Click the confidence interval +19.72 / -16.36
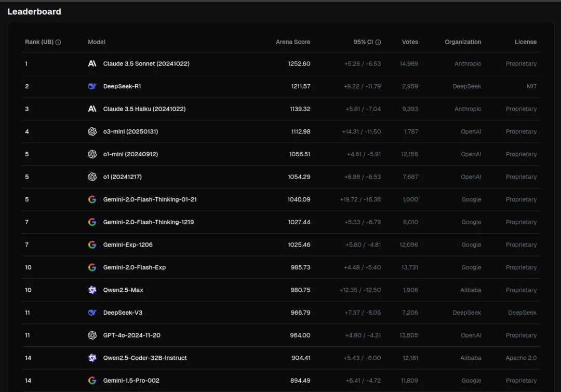561x392 pixels. click(x=360, y=199)
